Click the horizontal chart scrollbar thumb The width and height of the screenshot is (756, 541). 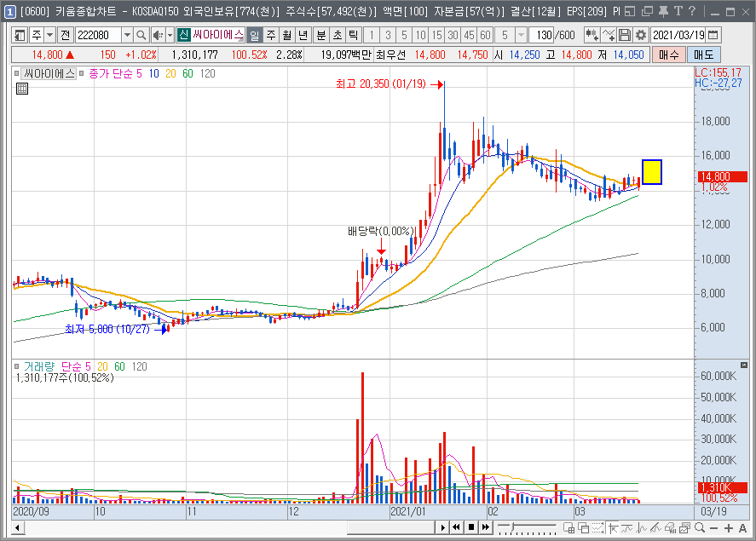pyautogui.click(x=391, y=527)
